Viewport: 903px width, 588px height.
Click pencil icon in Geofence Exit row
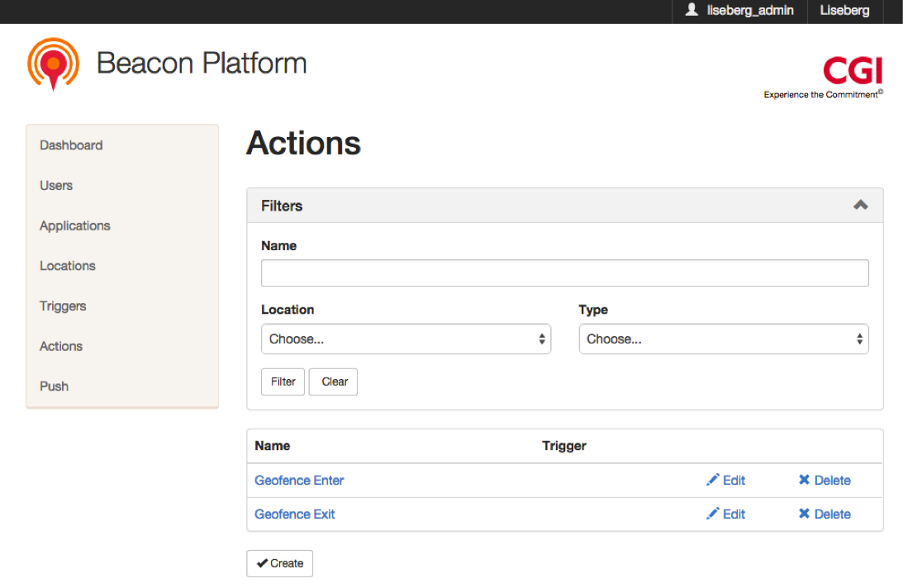tap(713, 514)
